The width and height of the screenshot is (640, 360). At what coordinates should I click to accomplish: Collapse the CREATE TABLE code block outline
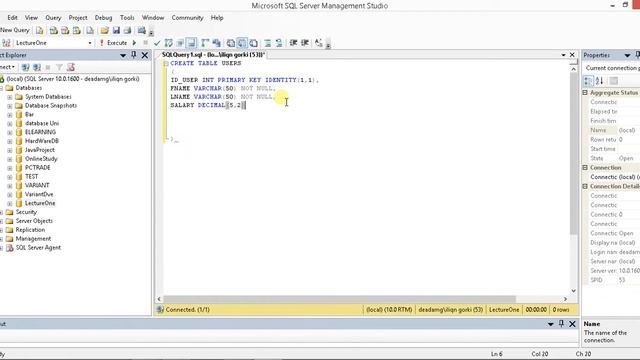coord(166,64)
